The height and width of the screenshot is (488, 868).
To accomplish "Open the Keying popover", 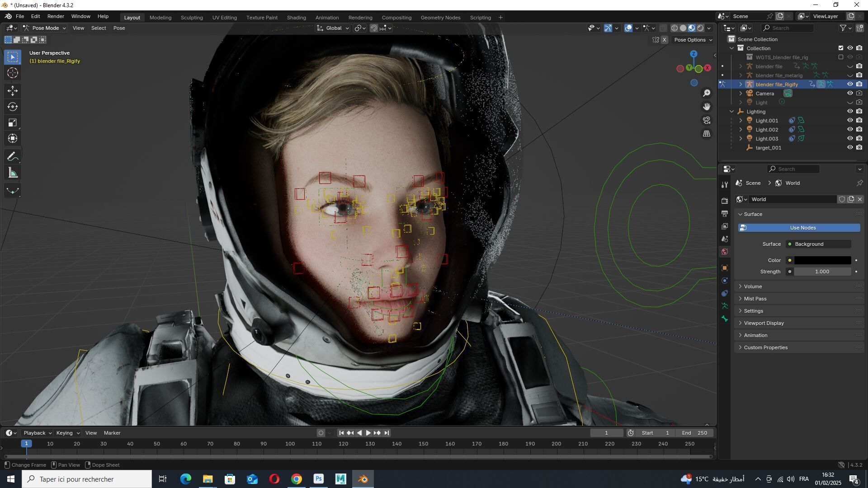I will (67, 433).
